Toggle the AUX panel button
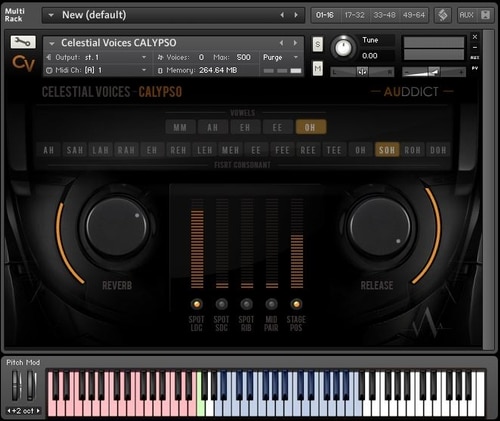 [x=467, y=15]
